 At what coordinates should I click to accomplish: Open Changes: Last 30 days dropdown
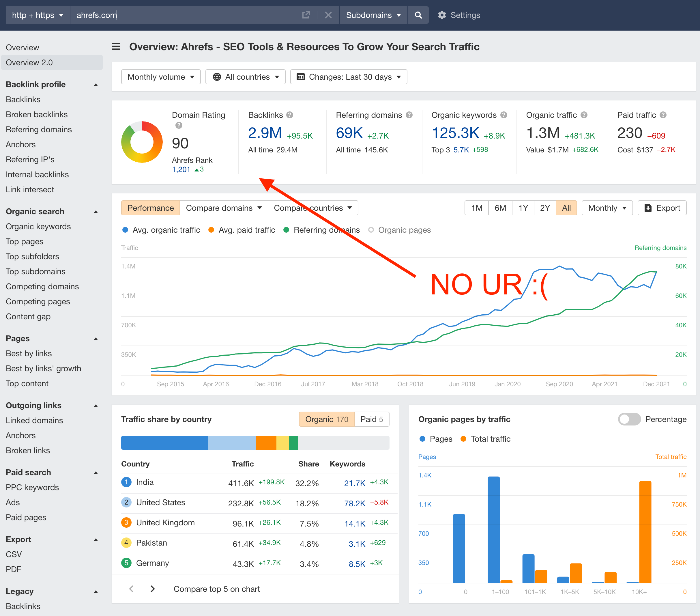point(349,77)
